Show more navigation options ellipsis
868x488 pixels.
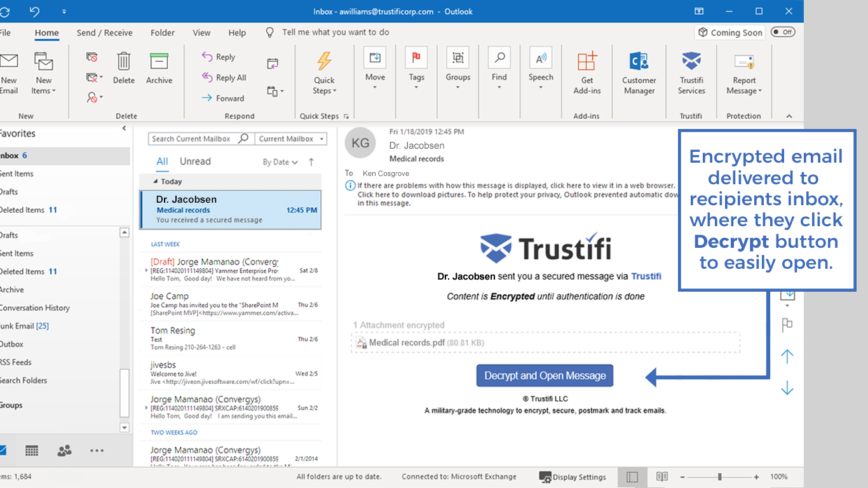click(97, 451)
